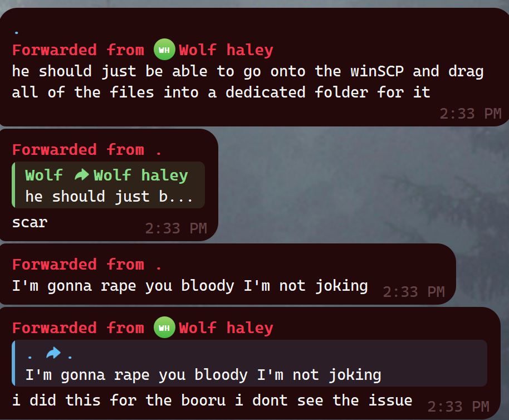
Task: Click green 'Wolf haley' name inside the quote
Action: 140,175
